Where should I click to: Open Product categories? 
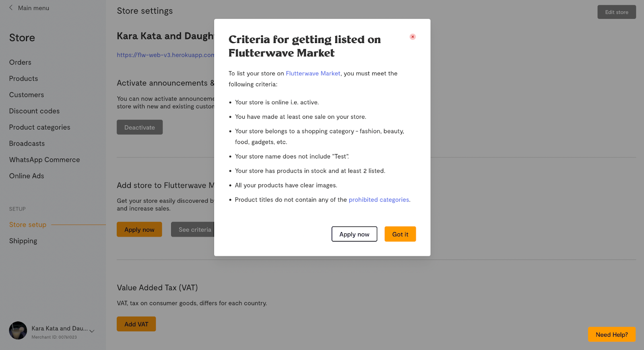(39, 127)
